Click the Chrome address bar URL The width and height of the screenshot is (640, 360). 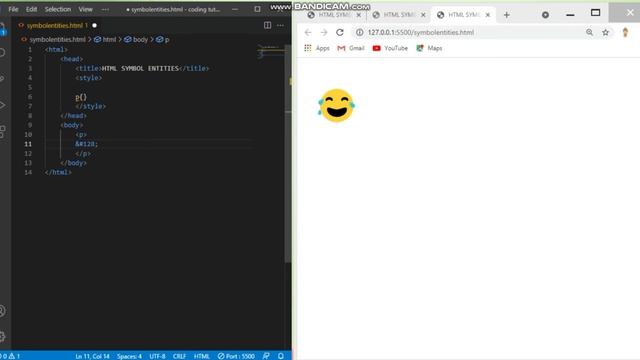click(421, 32)
